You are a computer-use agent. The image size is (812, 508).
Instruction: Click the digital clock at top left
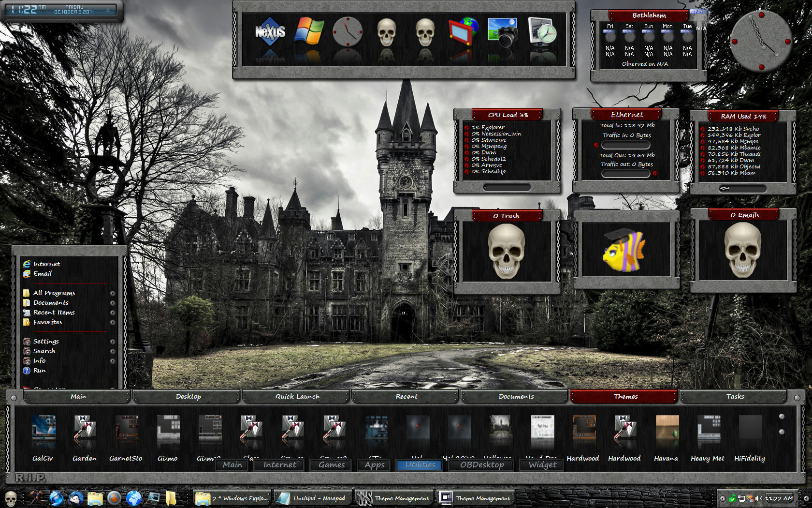point(62,10)
